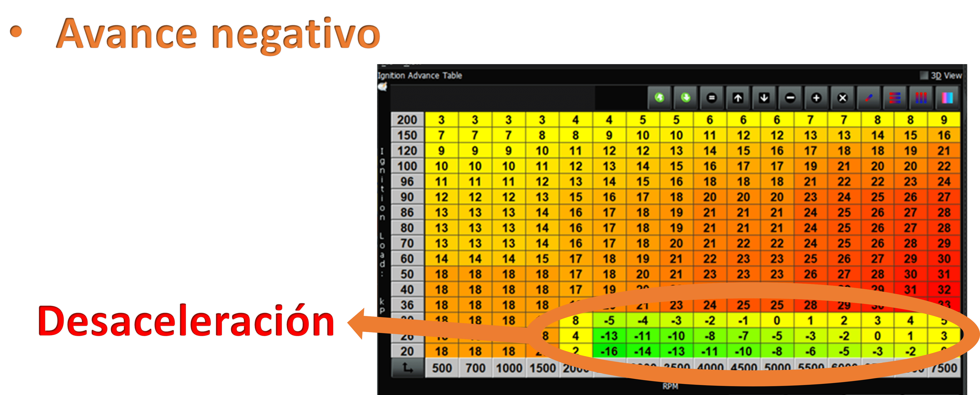Select the 50 kPa load row header
This screenshot has width=980, height=395.
pos(408,274)
